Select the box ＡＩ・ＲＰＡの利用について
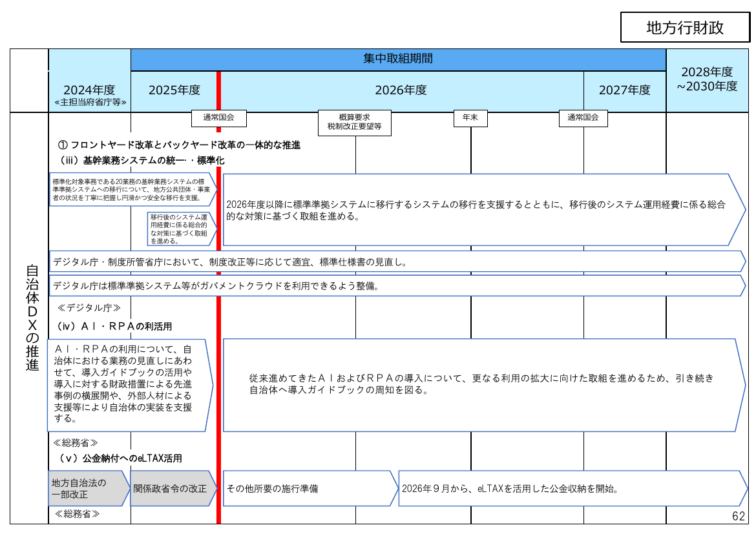Screen dimensions: 756x534 (x=130, y=385)
